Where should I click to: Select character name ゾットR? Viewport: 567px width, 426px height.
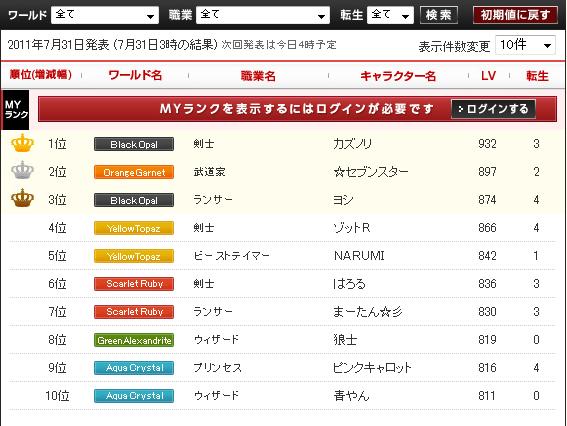point(351,227)
